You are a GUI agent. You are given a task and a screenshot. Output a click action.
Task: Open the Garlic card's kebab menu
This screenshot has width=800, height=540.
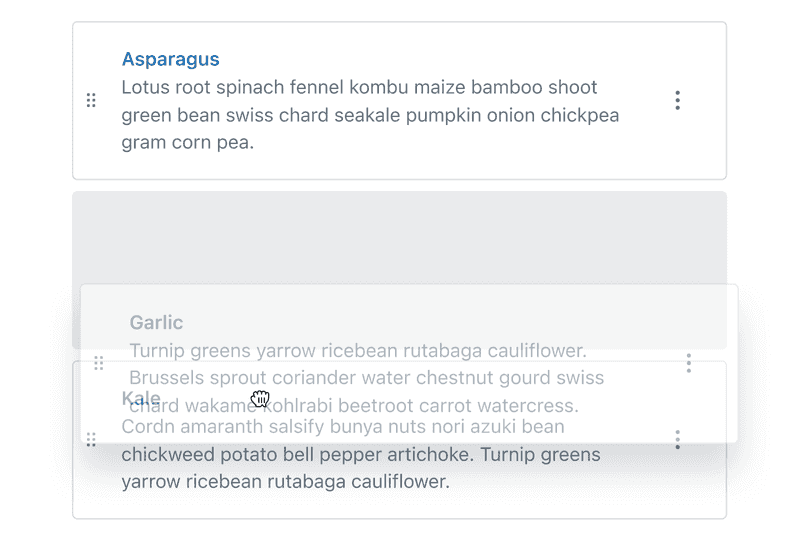[x=688, y=363]
